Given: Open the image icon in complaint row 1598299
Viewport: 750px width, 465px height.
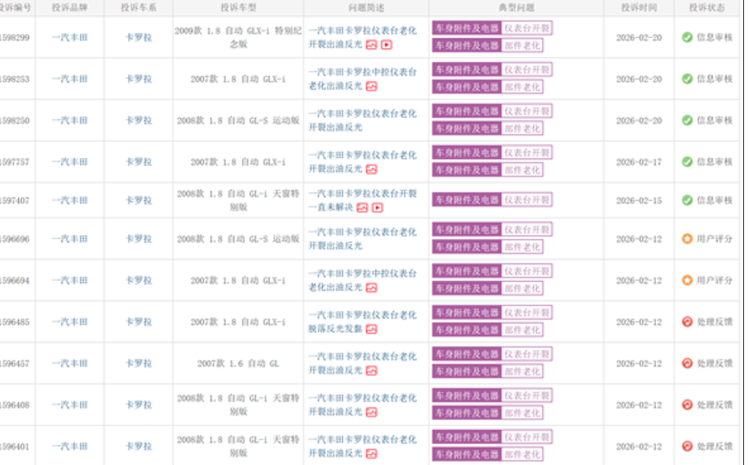Looking at the screenshot, I should click(x=371, y=45).
